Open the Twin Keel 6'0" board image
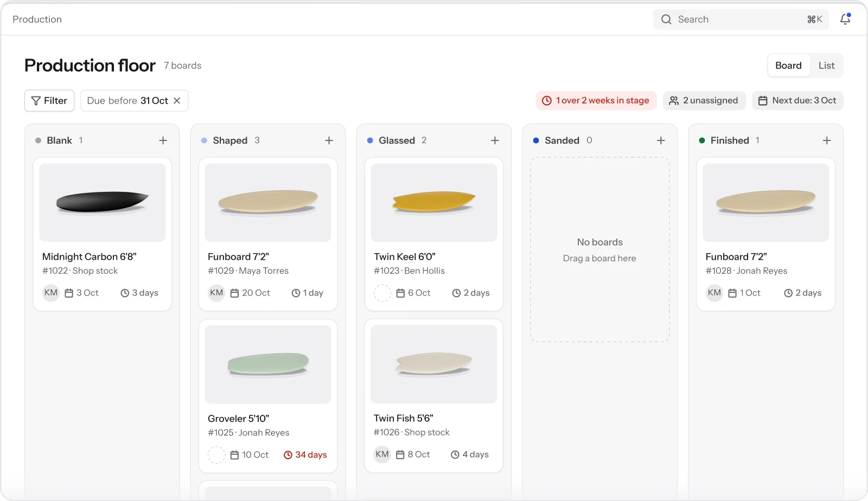The image size is (868, 501). pyautogui.click(x=434, y=202)
